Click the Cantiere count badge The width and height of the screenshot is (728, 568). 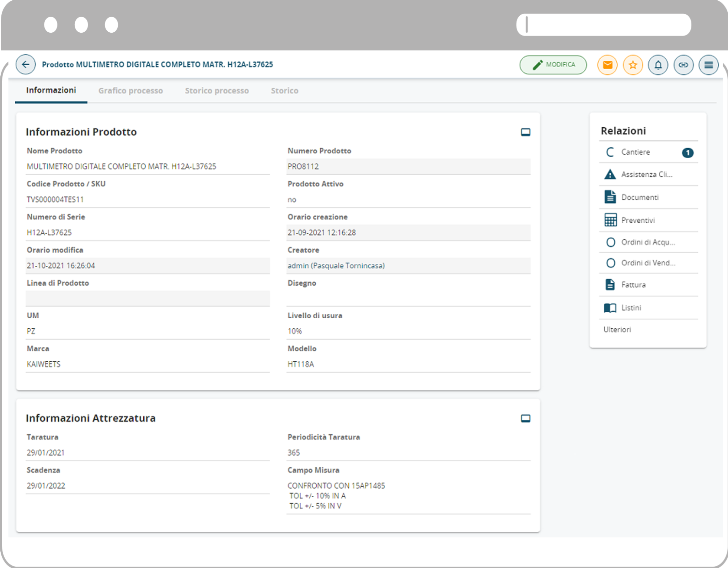pyautogui.click(x=687, y=153)
